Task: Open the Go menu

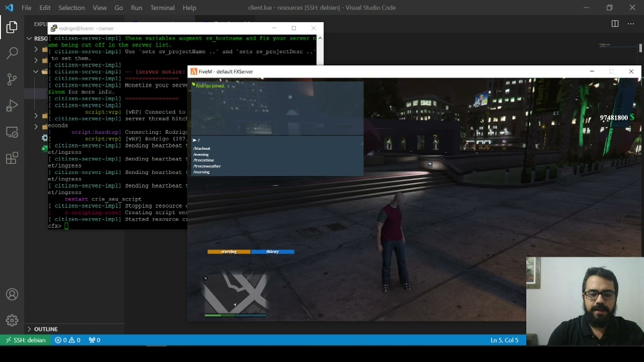Action: (119, 8)
